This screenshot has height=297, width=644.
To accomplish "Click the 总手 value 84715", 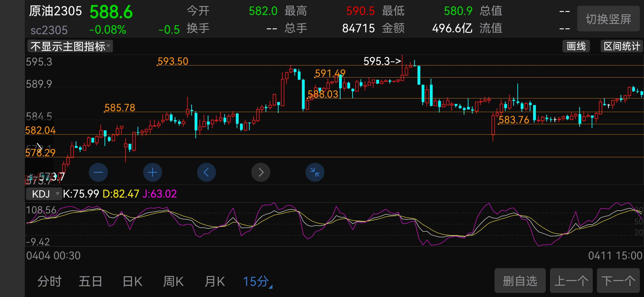I will pyautogui.click(x=358, y=28).
